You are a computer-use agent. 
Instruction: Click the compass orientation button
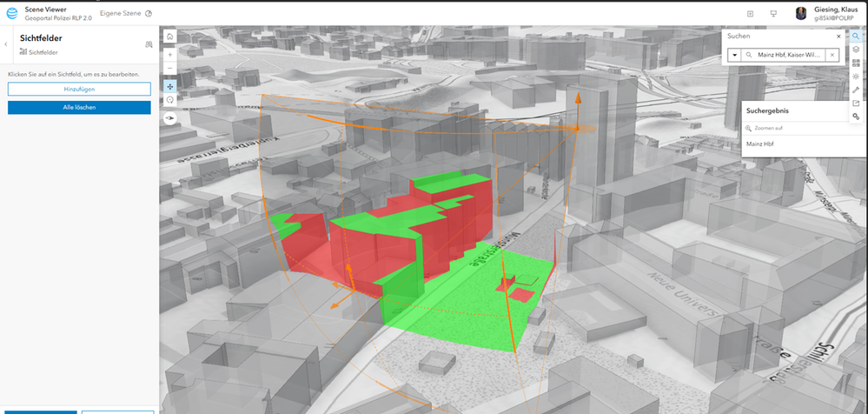(x=170, y=118)
